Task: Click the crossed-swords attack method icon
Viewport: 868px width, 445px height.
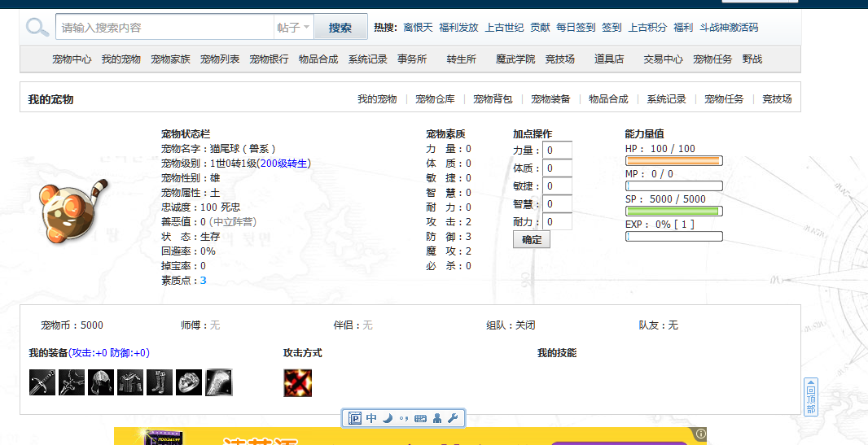Action: pyautogui.click(x=298, y=383)
